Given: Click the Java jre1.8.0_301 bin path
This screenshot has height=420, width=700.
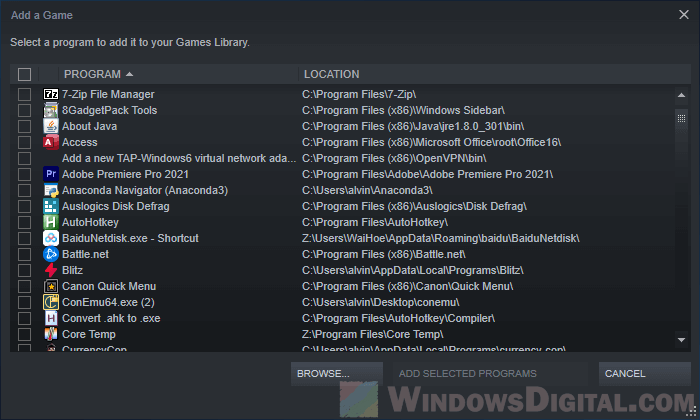Looking at the screenshot, I should 413,126.
